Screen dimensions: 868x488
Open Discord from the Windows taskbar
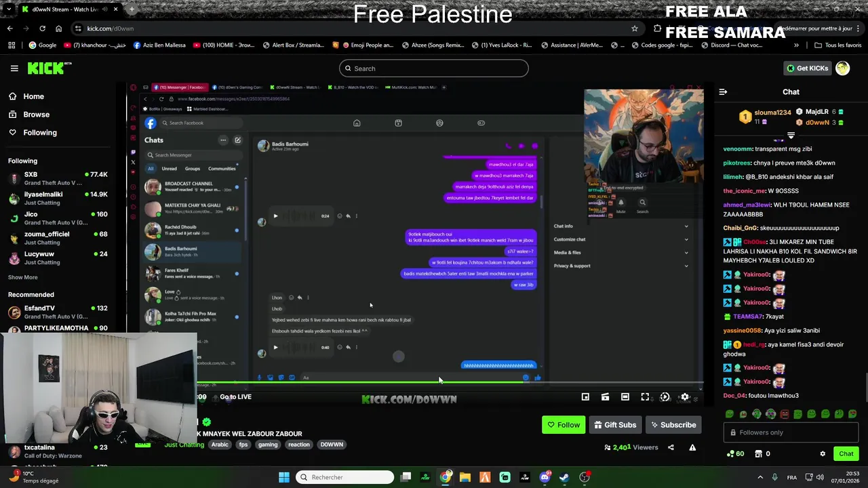point(545,477)
